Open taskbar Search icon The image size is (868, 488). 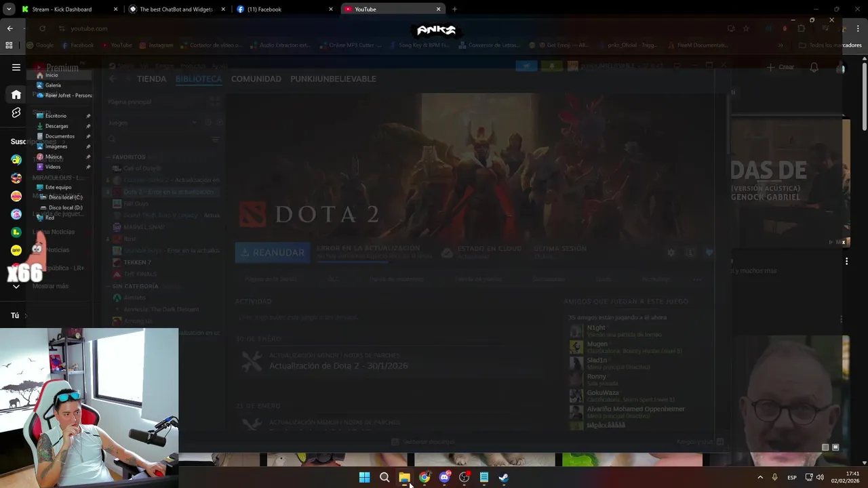point(384,477)
